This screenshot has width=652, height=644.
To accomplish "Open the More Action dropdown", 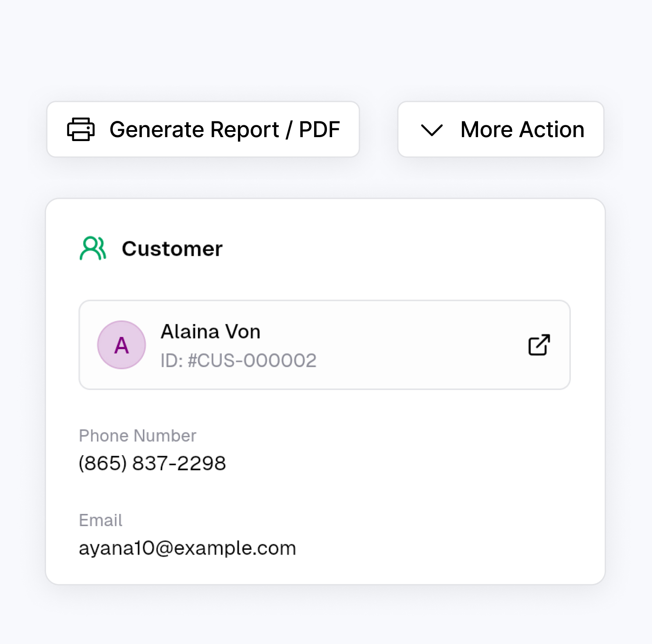I will pyautogui.click(x=501, y=129).
